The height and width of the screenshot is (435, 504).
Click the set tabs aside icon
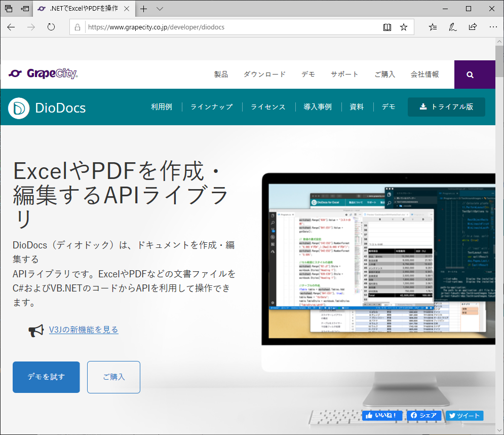tap(25, 9)
